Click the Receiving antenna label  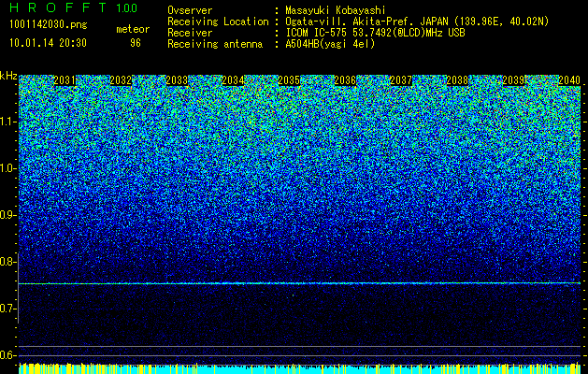[215, 44]
